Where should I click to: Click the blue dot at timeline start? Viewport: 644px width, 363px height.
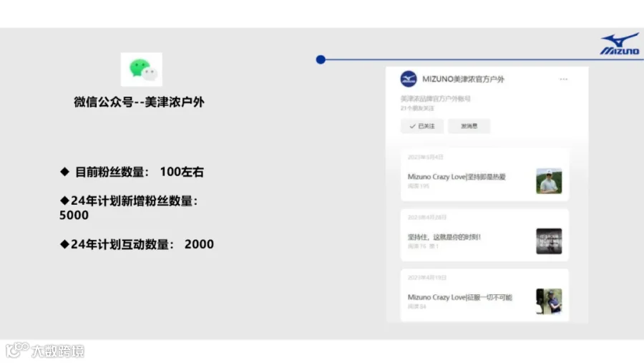point(321,59)
